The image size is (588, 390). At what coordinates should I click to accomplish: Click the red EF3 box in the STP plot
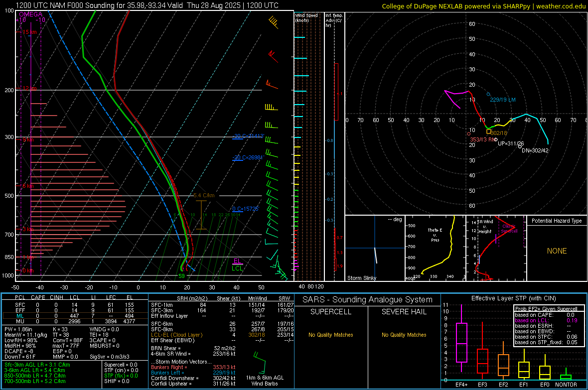pyautogui.click(x=482, y=361)
